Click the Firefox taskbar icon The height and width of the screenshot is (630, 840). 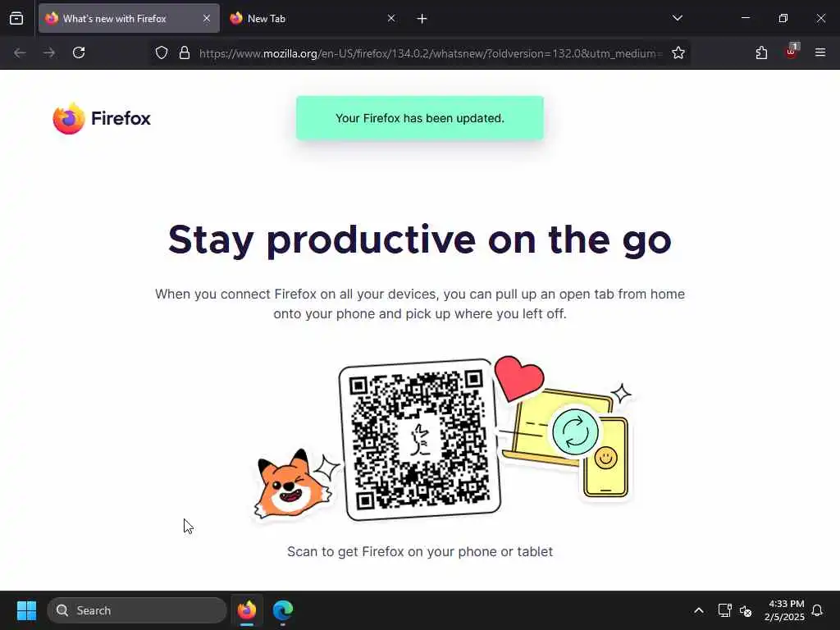pyautogui.click(x=247, y=610)
